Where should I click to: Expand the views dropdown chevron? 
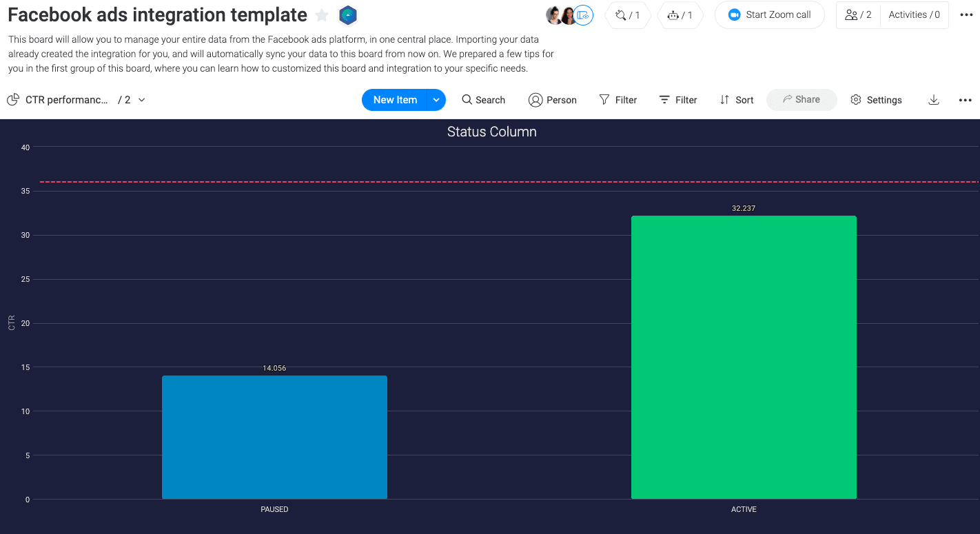tap(142, 100)
